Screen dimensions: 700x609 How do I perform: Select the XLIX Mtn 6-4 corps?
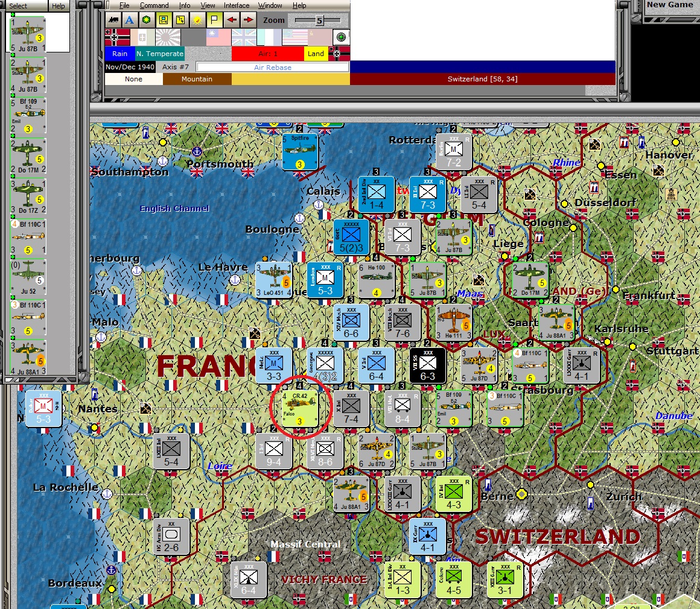tap(248, 579)
